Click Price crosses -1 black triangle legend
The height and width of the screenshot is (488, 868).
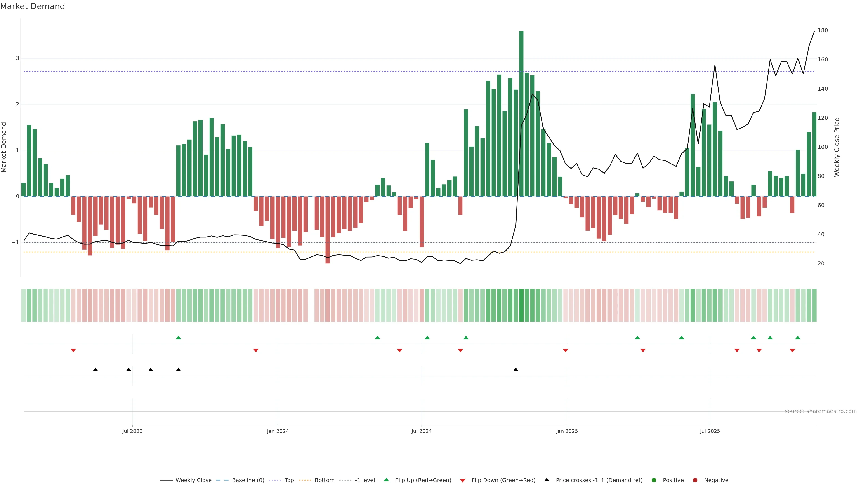pyautogui.click(x=547, y=480)
